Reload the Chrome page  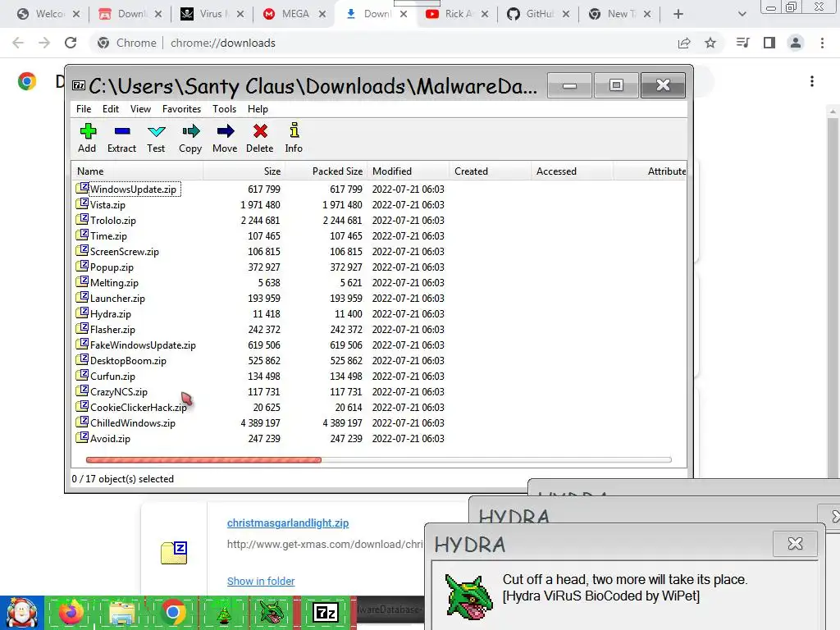[x=71, y=43]
